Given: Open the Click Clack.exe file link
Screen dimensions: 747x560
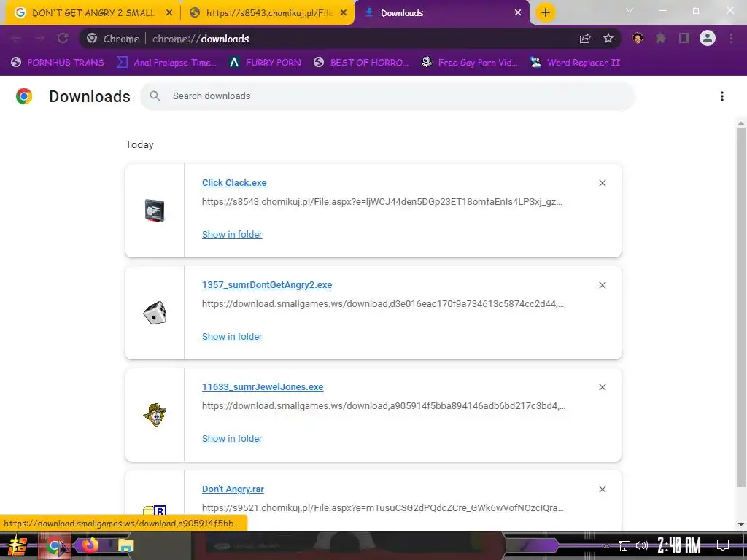Looking at the screenshot, I should coord(234,183).
